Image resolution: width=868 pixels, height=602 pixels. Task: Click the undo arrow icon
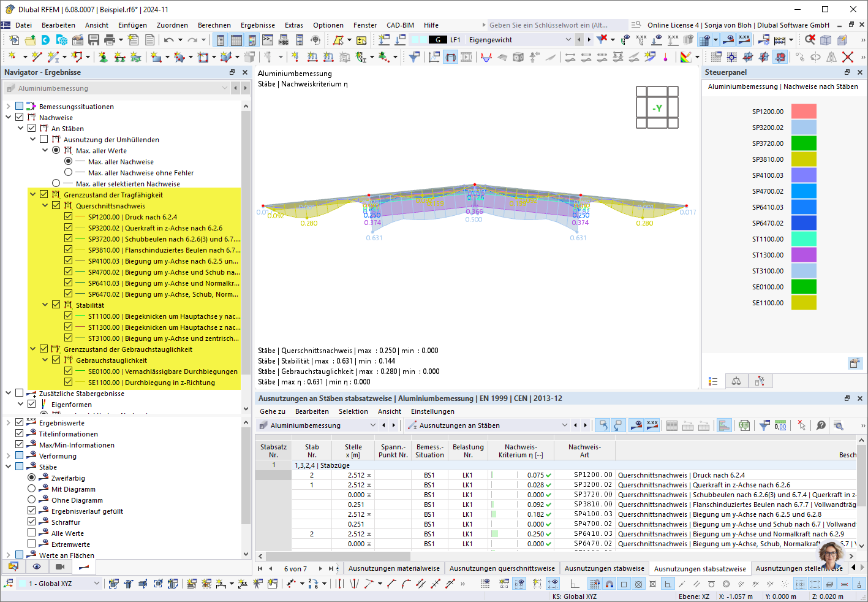[168, 40]
